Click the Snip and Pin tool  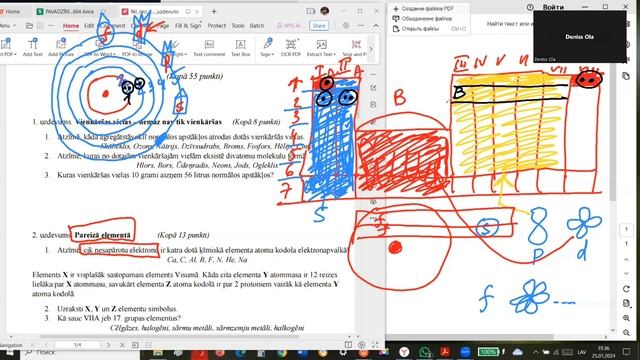[x=354, y=47]
